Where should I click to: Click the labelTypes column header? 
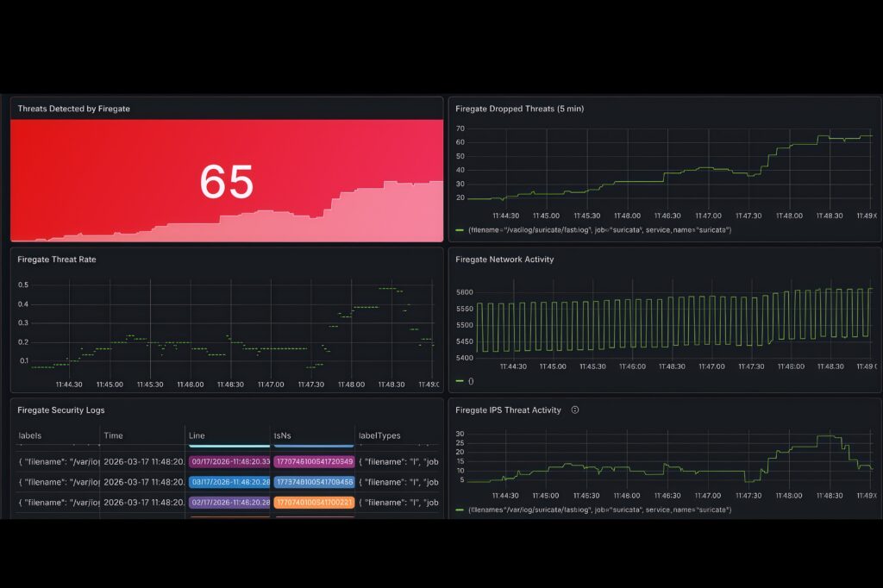coord(379,435)
